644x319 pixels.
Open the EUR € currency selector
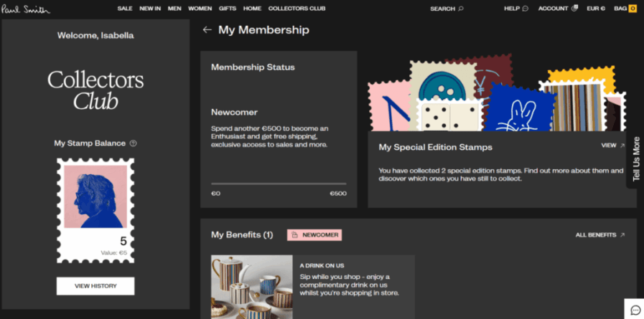(596, 9)
